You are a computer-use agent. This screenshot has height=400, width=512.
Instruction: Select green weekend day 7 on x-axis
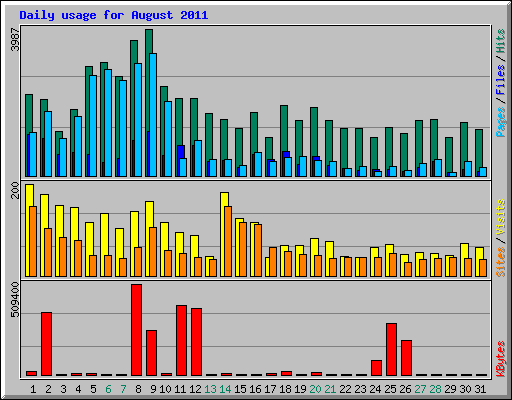[x=123, y=389]
